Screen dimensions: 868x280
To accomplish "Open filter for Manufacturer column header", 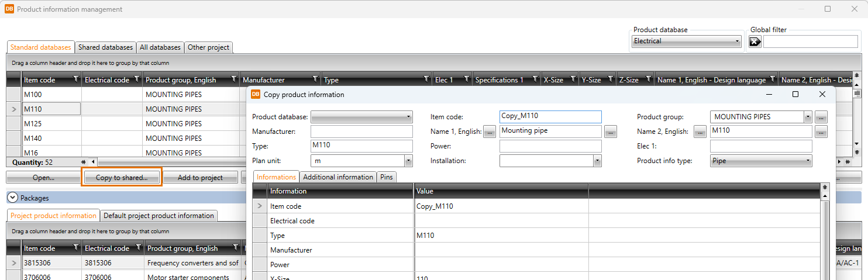I will pos(315,79).
